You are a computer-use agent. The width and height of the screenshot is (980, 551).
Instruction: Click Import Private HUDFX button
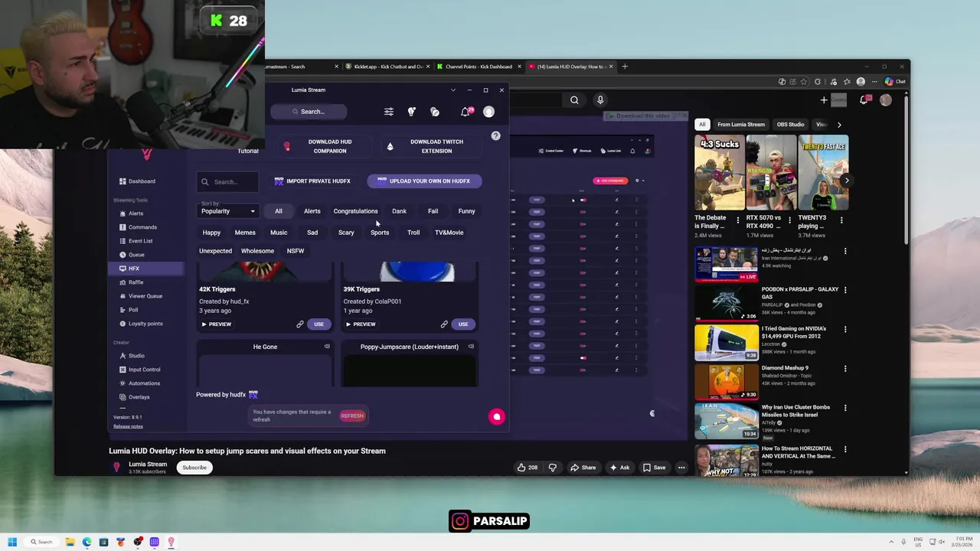(x=312, y=181)
